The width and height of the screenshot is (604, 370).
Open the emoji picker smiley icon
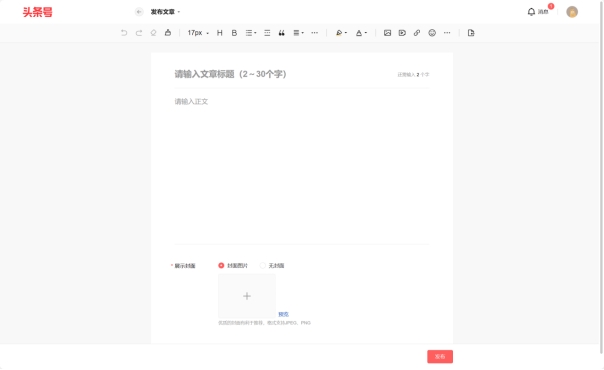point(432,33)
